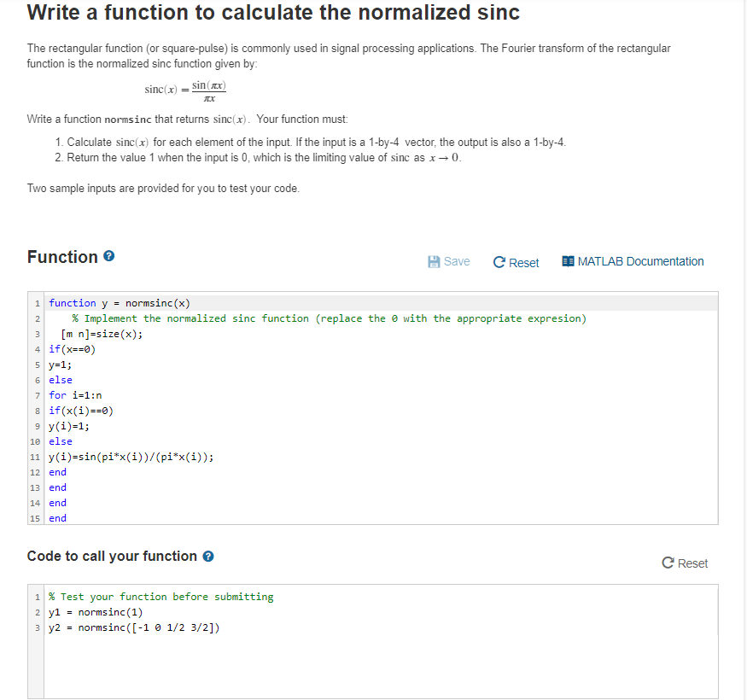The height and width of the screenshot is (700, 747).
Task: Click the [m n]=size(x); code line
Action: [x=381, y=334]
